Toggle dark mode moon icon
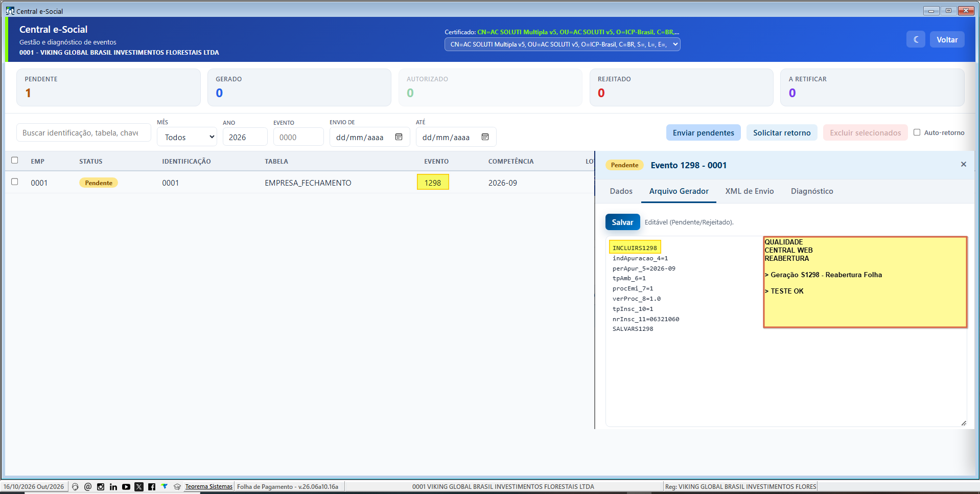 point(916,39)
